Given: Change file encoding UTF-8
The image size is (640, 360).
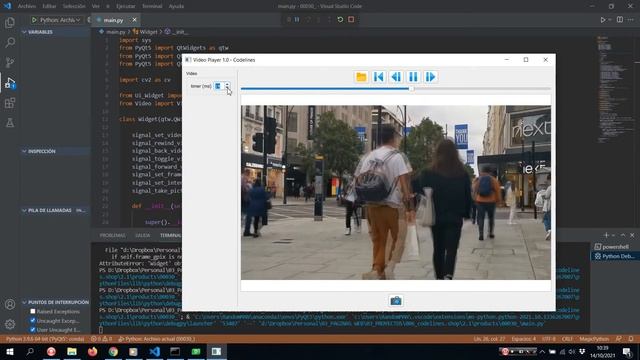Looking at the screenshot, I should (x=549, y=339).
